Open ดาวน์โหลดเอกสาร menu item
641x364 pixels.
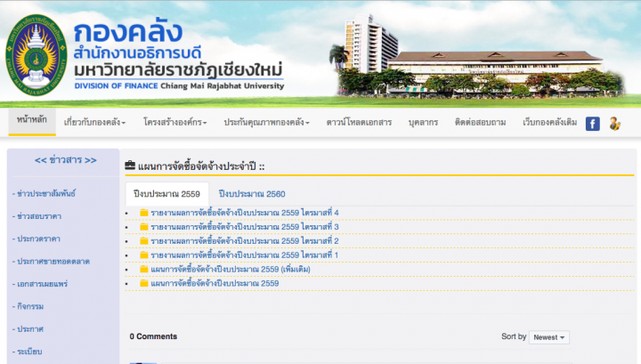[359, 122]
